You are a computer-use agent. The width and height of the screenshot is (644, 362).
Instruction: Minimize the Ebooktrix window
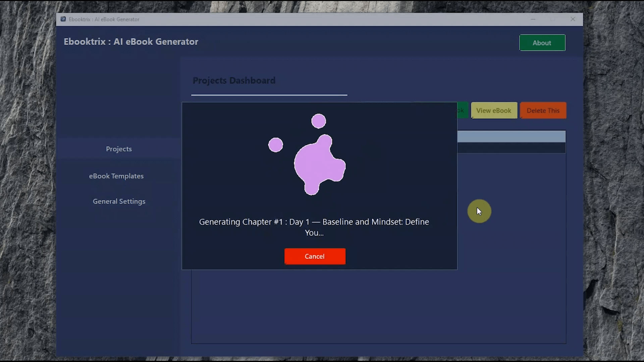click(533, 19)
